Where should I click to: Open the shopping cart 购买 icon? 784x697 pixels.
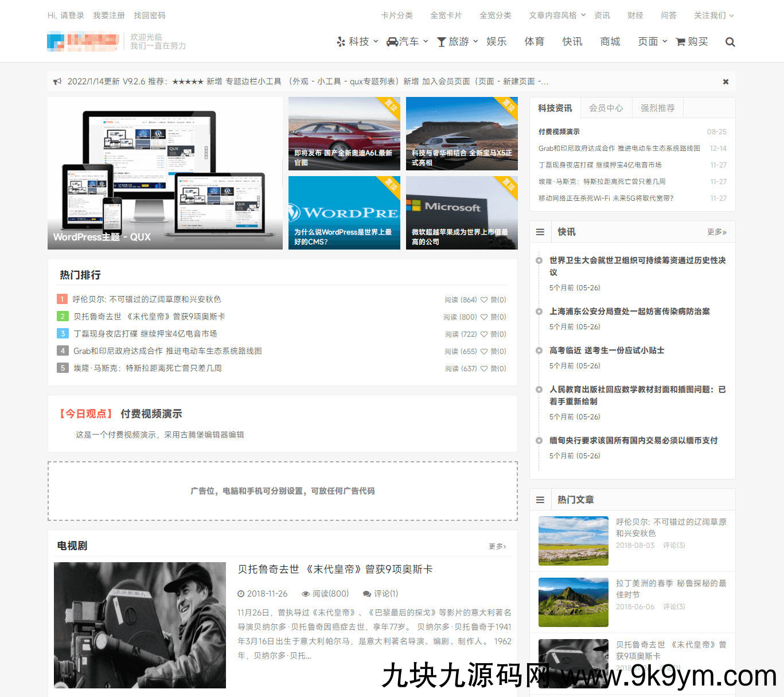point(681,42)
